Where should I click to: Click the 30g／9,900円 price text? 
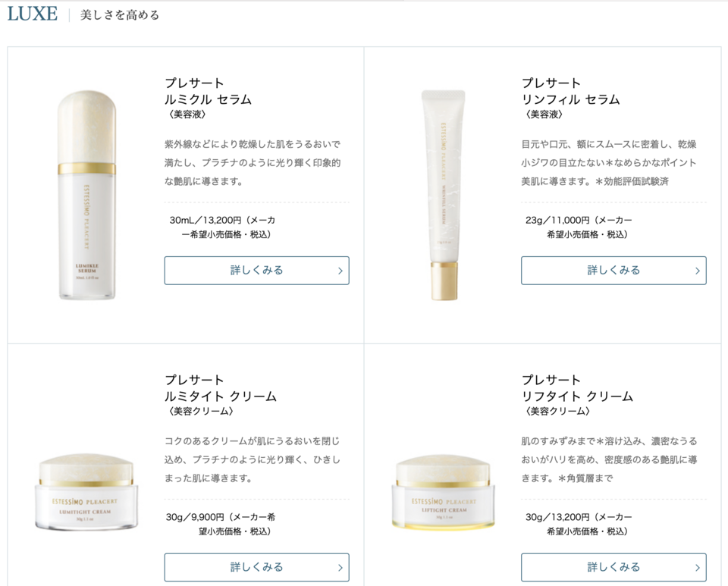(195, 517)
